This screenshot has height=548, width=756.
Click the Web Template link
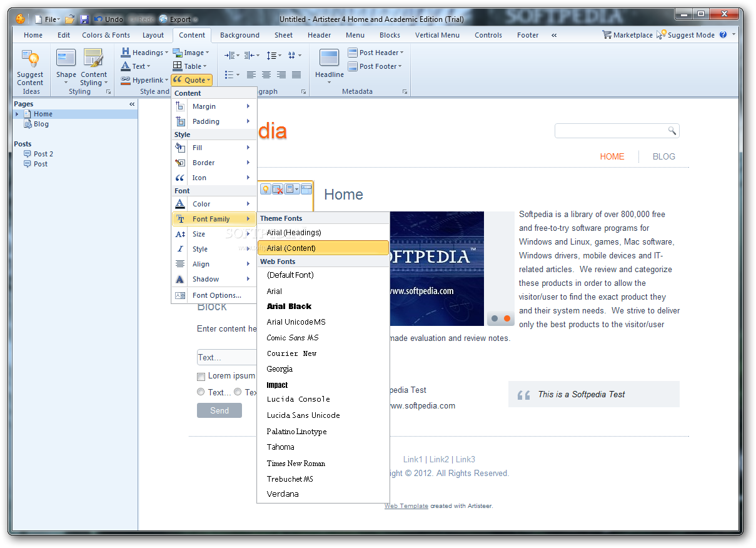pyautogui.click(x=406, y=506)
